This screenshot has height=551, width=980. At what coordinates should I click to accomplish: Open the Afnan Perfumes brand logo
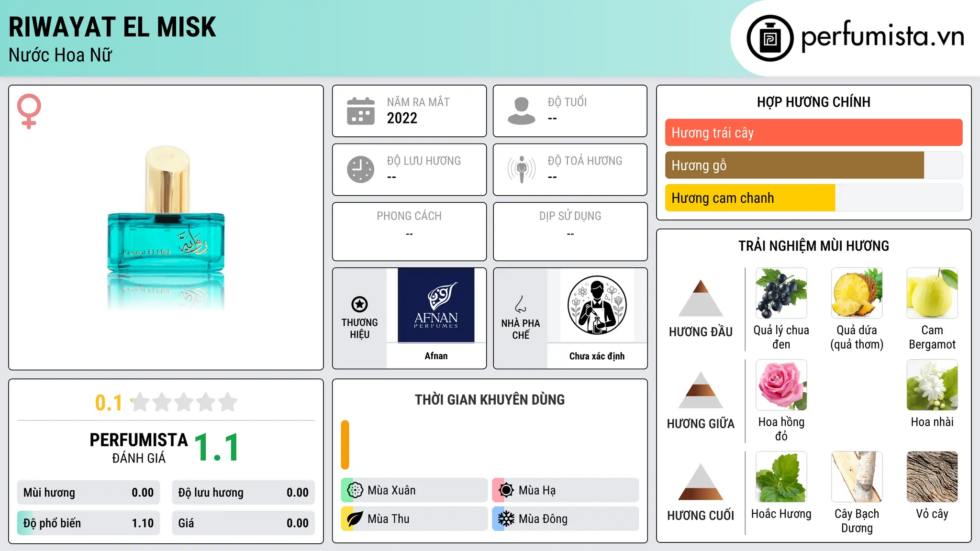tap(436, 305)
